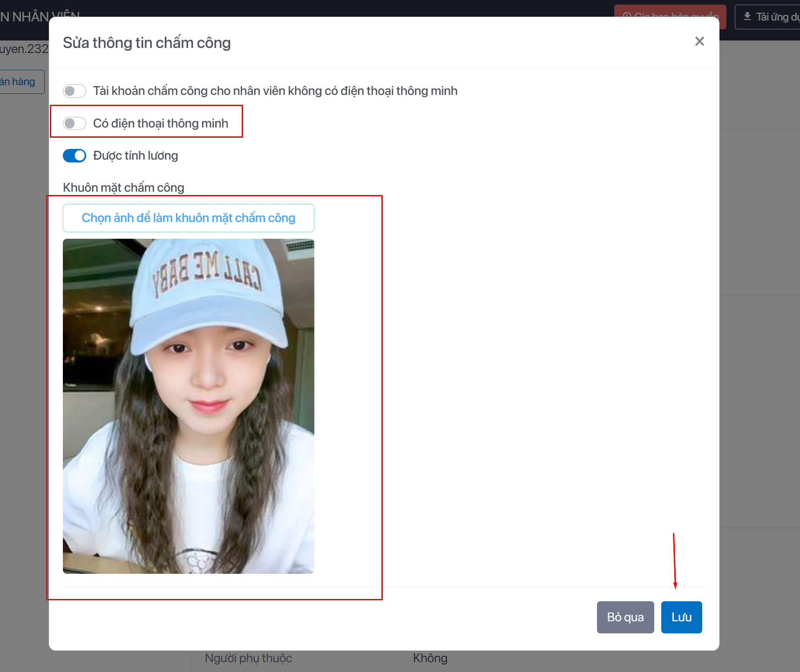Click the Không value beside Người phụ thuộc
This screenshot has width=800, height=672.
pos(430,658)
